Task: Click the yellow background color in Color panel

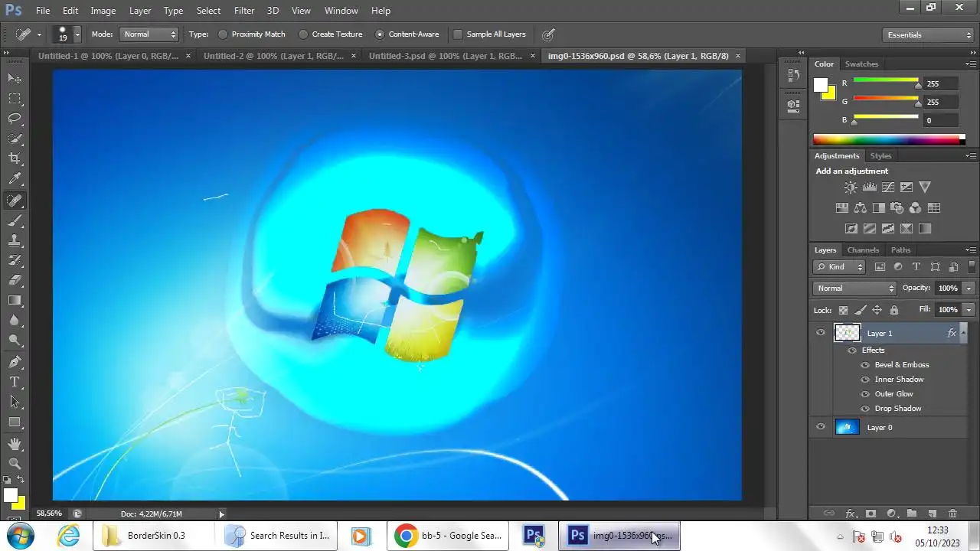Action: (x=828, y=93)
